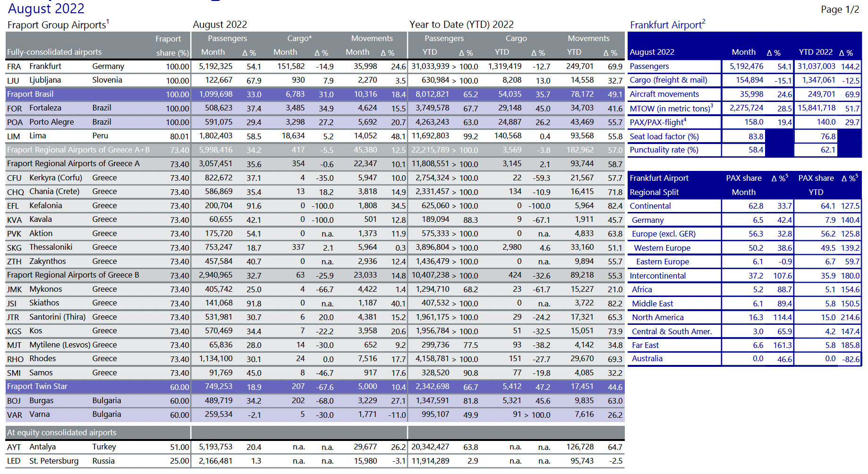
Task: Click the 'St. Petersburg' airport name
Action: [x=54, y=461]
